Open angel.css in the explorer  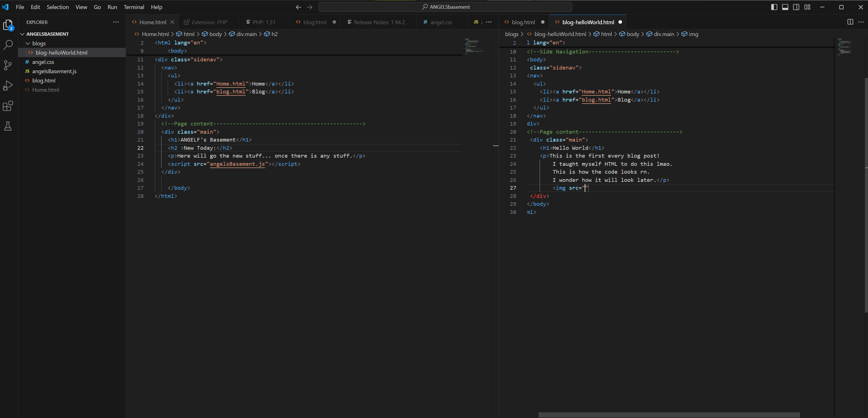(x=43, y=62)
